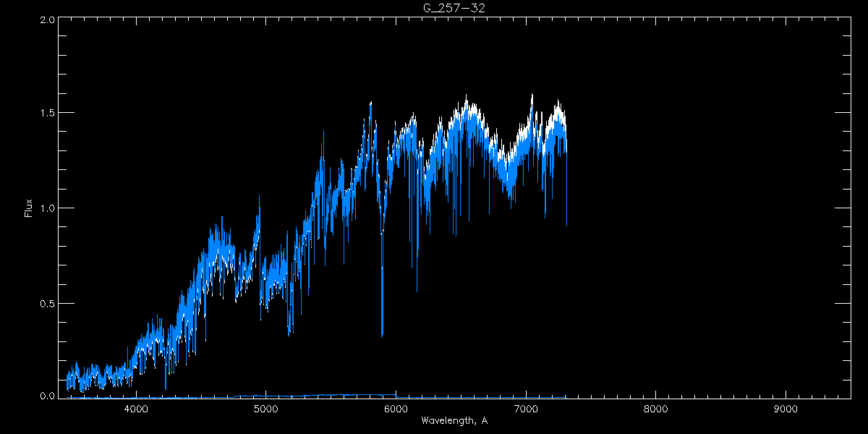Click the 1.0 y-axis tick label

(46, 208)
